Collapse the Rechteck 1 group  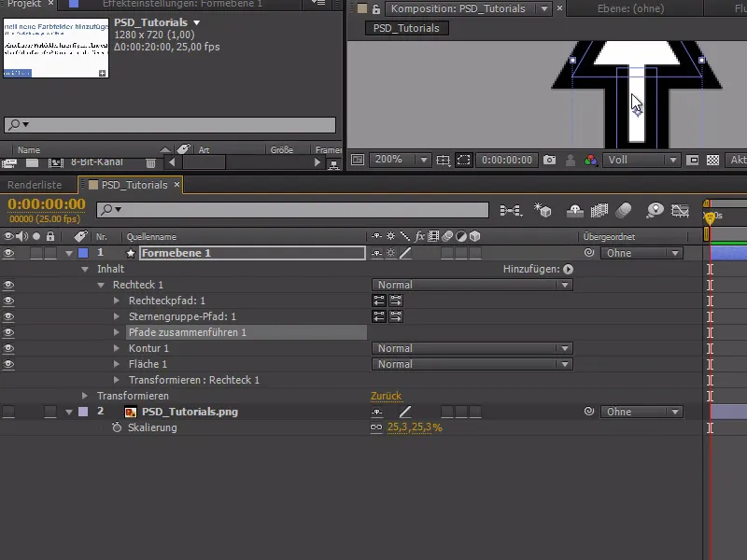(x=102, y=285)
